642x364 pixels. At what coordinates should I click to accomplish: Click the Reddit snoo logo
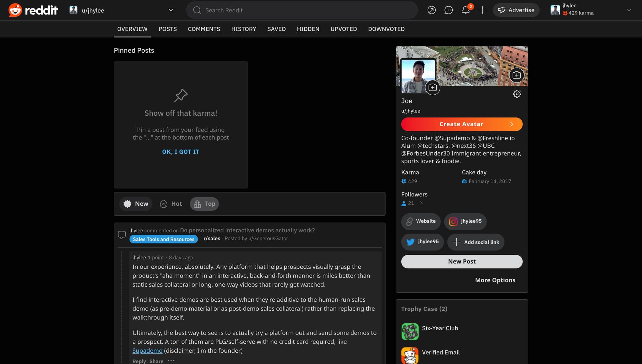(x=15, y=10)
